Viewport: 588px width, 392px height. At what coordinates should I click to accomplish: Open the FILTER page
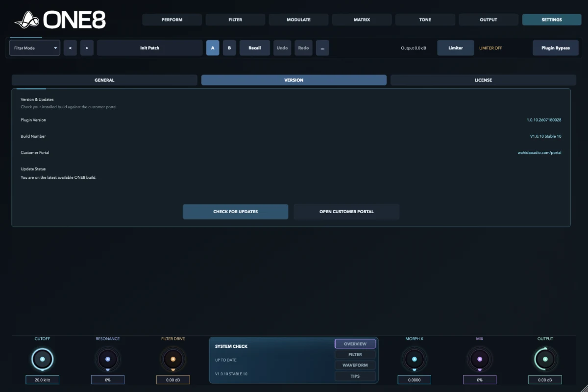(x=235, y=20)
